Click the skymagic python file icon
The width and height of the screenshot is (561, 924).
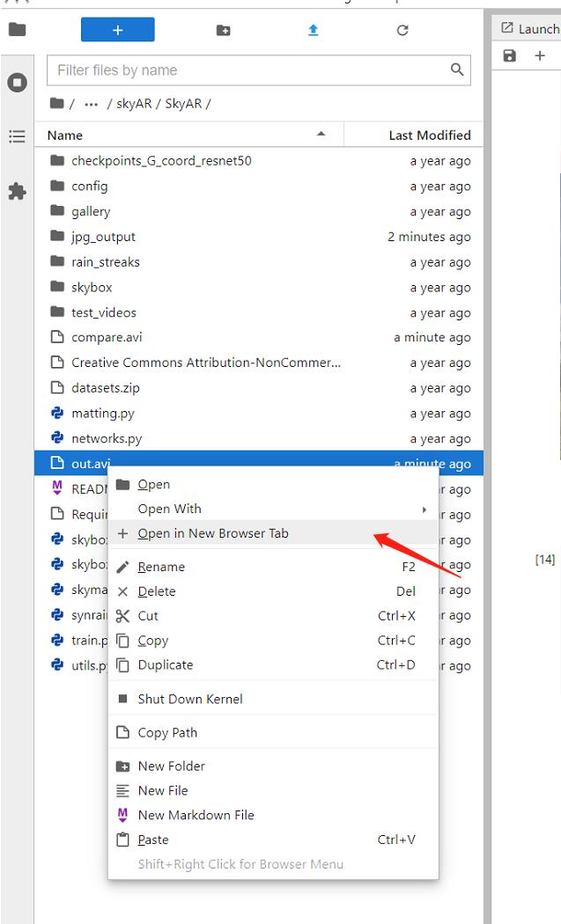(57, 590)
